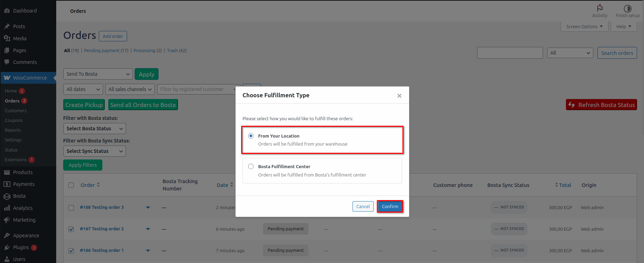644x263 pixels.
Task: Open the Customers submenu item
Action: coord(16,111)
